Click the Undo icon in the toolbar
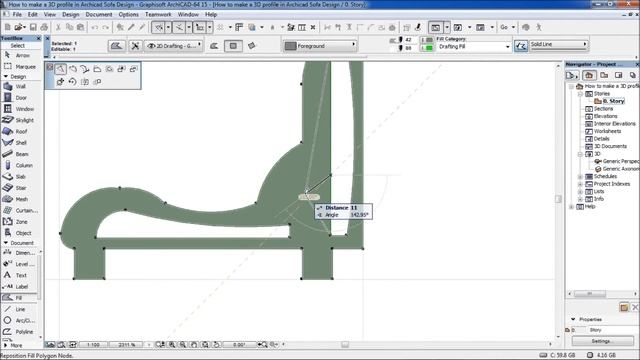The height and width of the screenshot is (360, 640). pyautogui.click(x=95, y=27)
